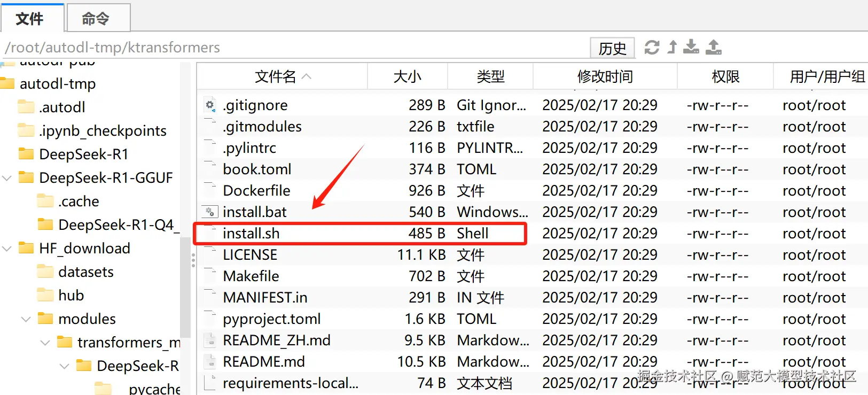Sort files by the 权限 column
The image size is (868, 395).
725,76
